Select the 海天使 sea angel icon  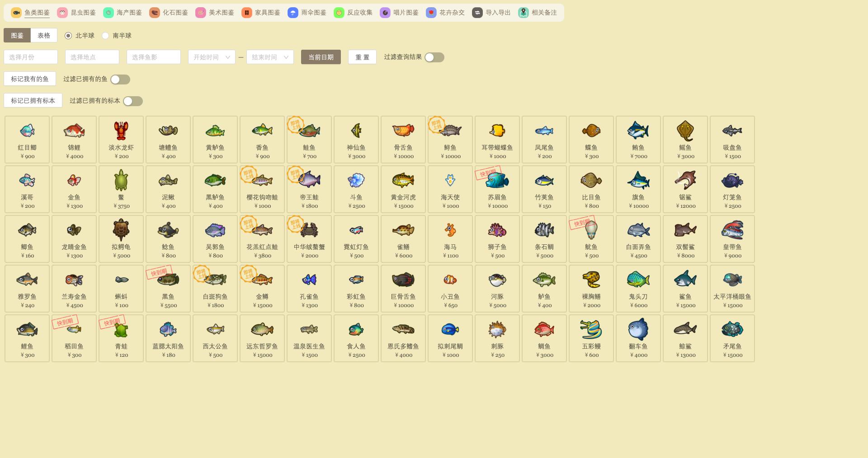450,180
